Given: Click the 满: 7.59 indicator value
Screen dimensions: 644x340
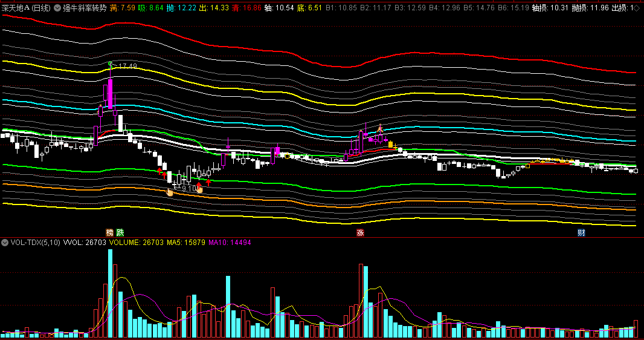Looking at the screenshot, I should (123, 7).
